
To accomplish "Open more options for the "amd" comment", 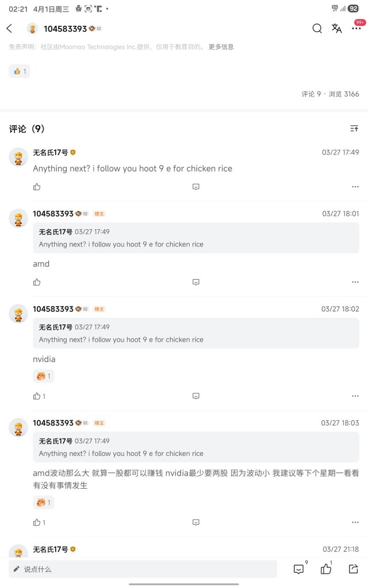I will [x=355, y=282].
